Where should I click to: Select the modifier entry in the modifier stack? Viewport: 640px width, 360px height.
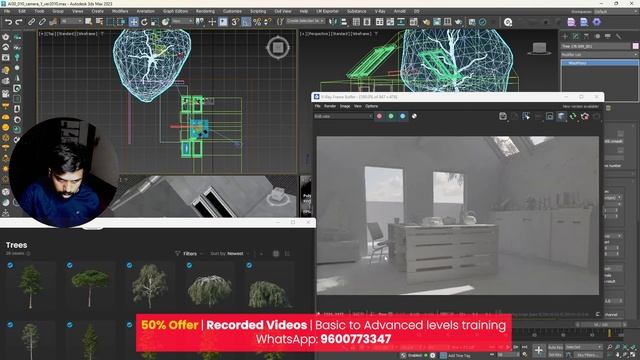pyautogui.click(x=599, y=63)
